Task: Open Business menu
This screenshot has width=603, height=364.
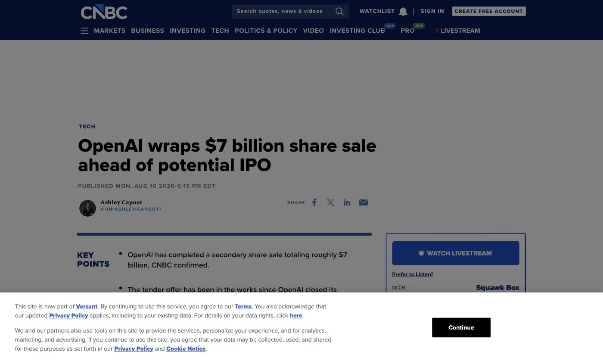Action: tap(147, 31)
